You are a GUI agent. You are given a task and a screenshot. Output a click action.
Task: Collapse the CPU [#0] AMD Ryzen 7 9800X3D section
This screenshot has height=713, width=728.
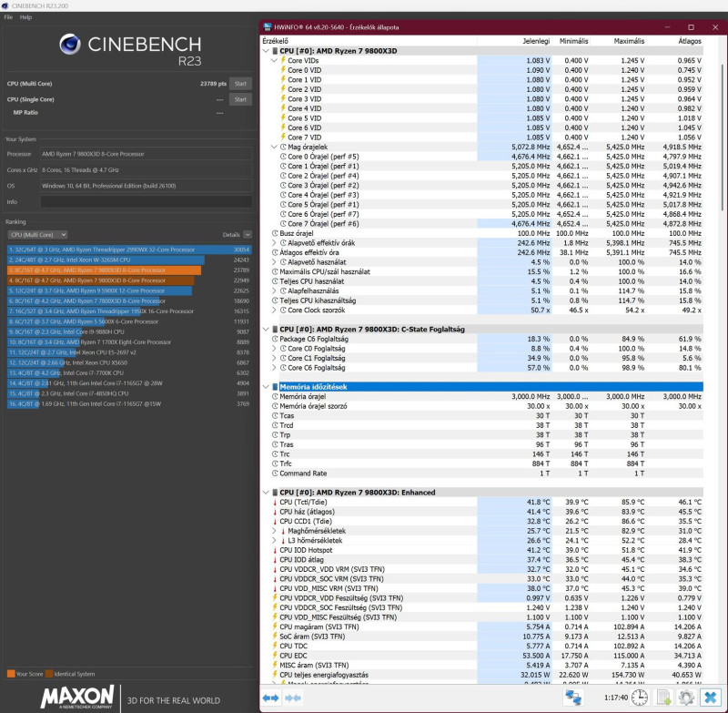[x=266, y=51]
